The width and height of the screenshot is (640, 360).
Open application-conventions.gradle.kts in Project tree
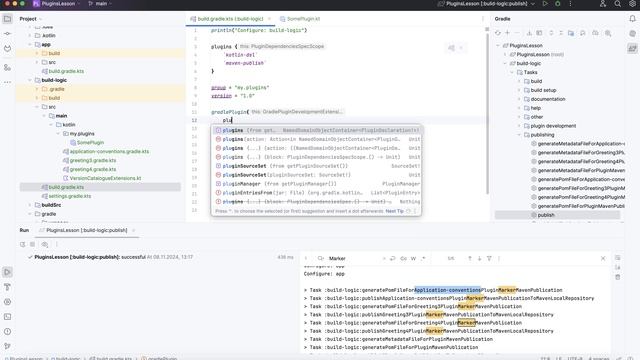pos(106,151)
